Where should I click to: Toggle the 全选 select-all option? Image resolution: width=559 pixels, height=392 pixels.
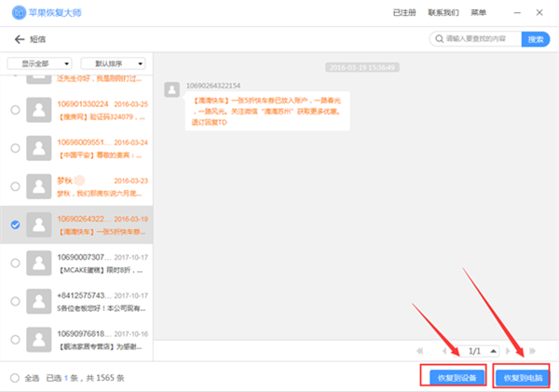15,378
